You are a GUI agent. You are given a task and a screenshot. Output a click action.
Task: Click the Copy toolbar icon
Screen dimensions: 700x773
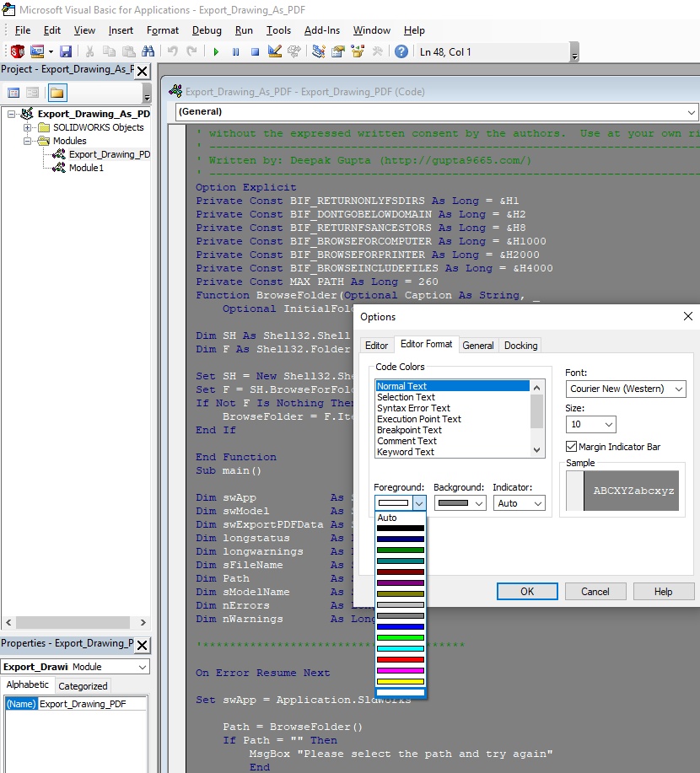(109, 51)
